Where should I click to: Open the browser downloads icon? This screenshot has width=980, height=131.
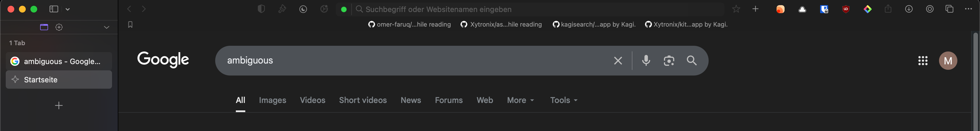click(x=909, y=9)
